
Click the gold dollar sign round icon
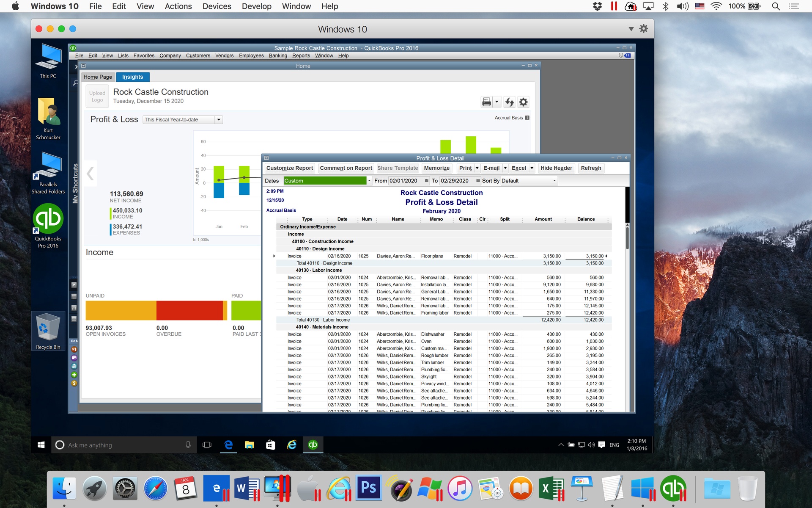[74, 383]
